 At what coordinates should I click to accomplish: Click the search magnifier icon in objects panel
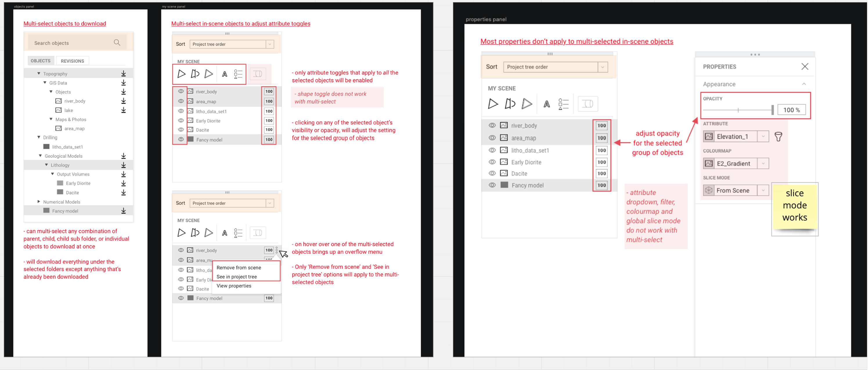117,42
